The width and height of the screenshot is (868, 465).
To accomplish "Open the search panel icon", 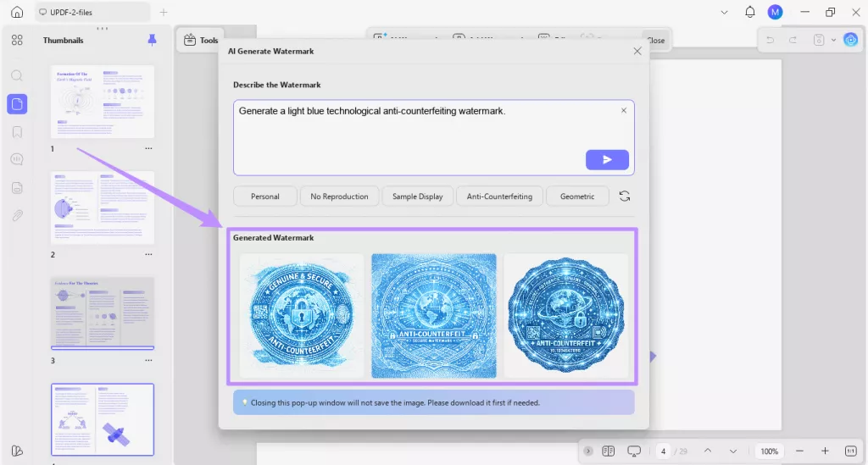I will [x=17, y=75].
